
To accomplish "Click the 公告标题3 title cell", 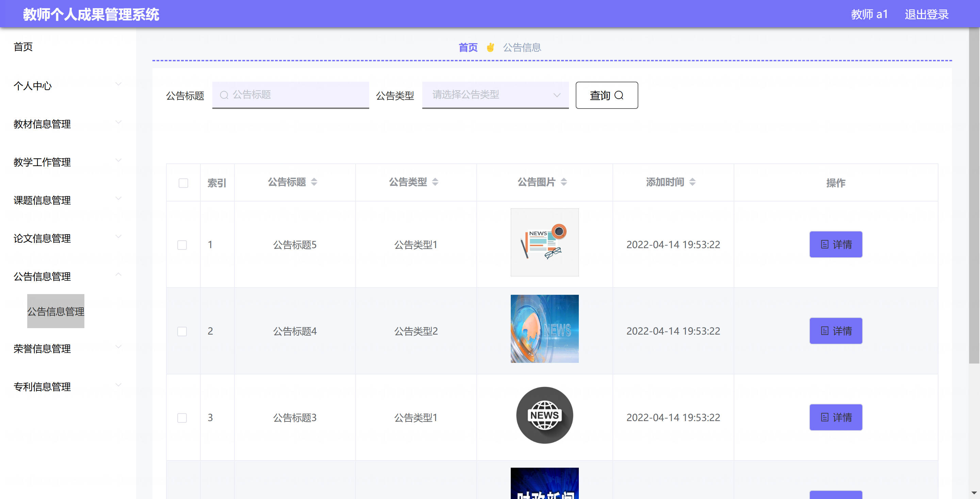I will click(x=295, y=418).
